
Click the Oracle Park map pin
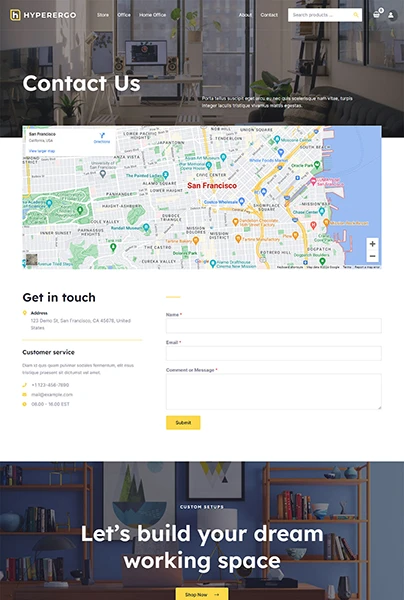(x=317, y=165)
